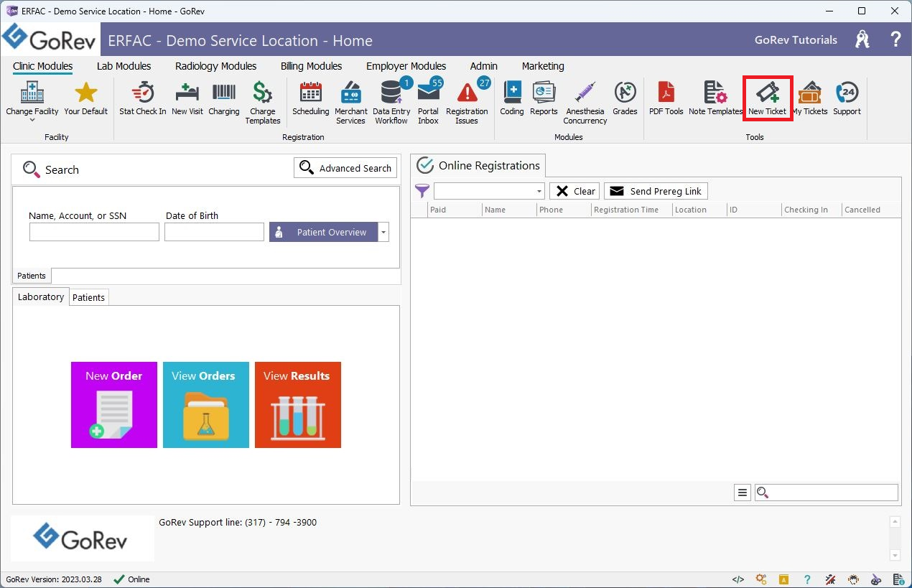Click the filter funnel icon

coord(422,191)
